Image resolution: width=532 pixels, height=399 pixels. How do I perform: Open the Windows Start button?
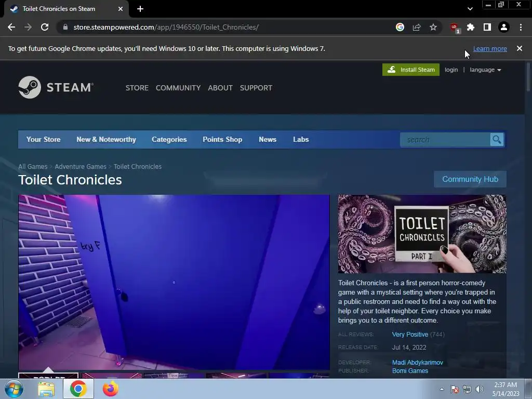14,389
